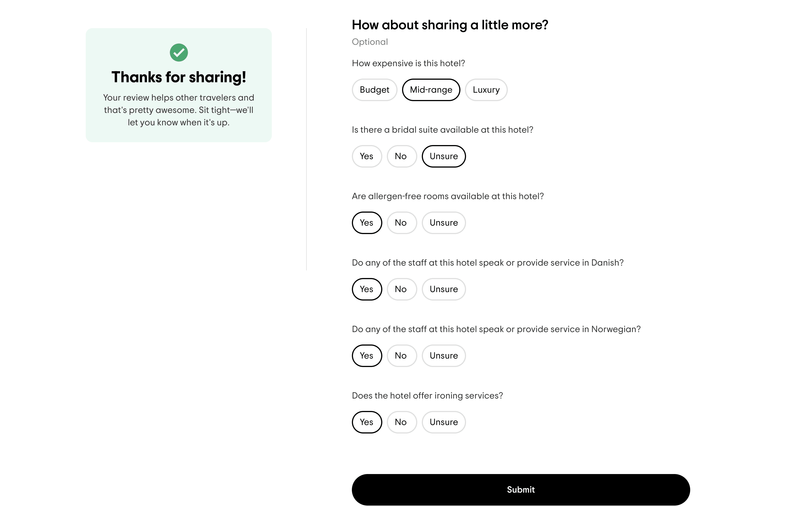Mark Unsure for bridal suite question
The width and height of the screenshot is (812, 507).
(443, 156)
